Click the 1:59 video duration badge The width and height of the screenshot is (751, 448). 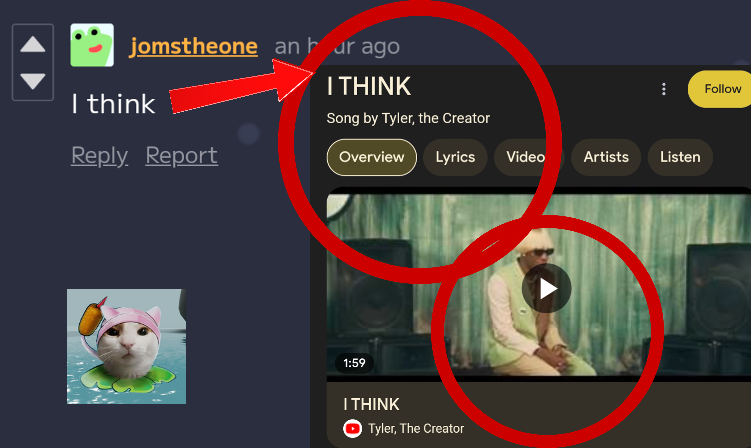[x=354, y=363]
